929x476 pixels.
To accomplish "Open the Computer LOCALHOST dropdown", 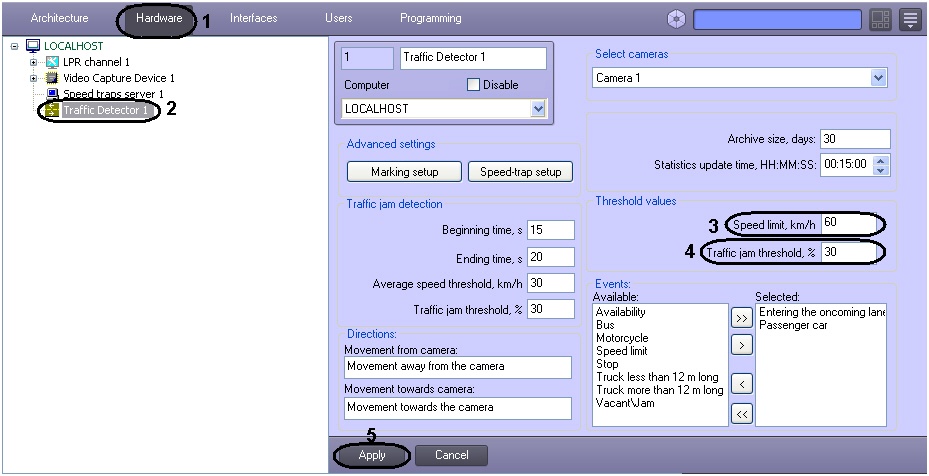I will coord(444,108).
